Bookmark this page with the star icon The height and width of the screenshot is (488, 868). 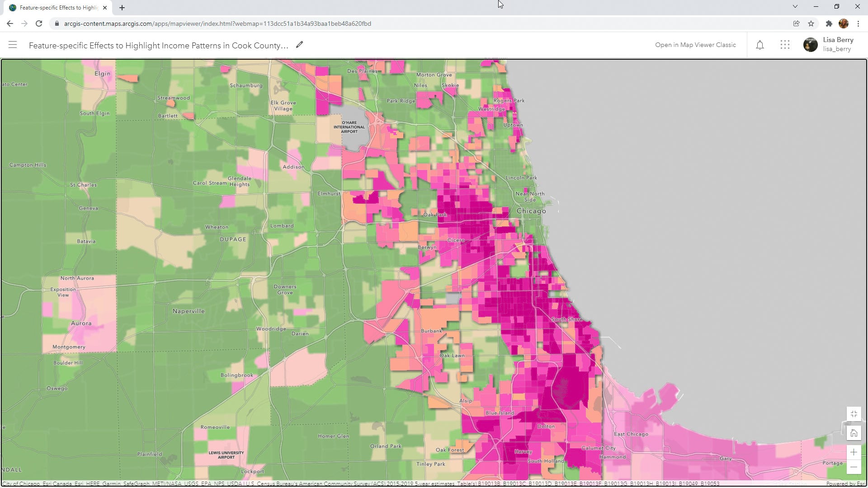pyautogui.click(x=811, y=23)
